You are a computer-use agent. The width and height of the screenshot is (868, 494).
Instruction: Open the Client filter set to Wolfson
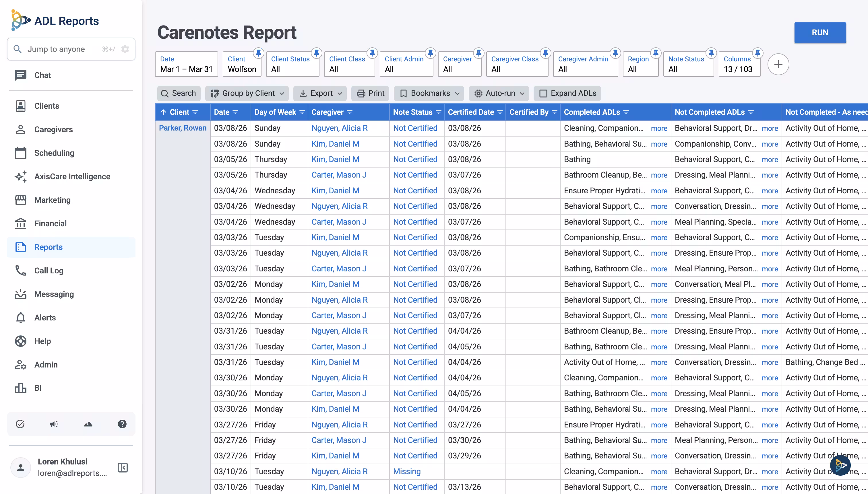(x=242, y=64)
